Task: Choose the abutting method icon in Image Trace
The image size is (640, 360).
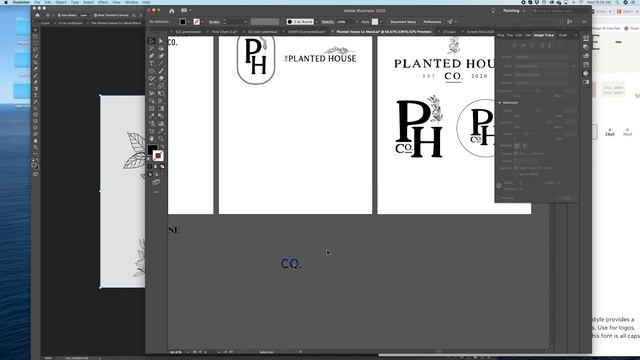Action: tap(518, 146)
